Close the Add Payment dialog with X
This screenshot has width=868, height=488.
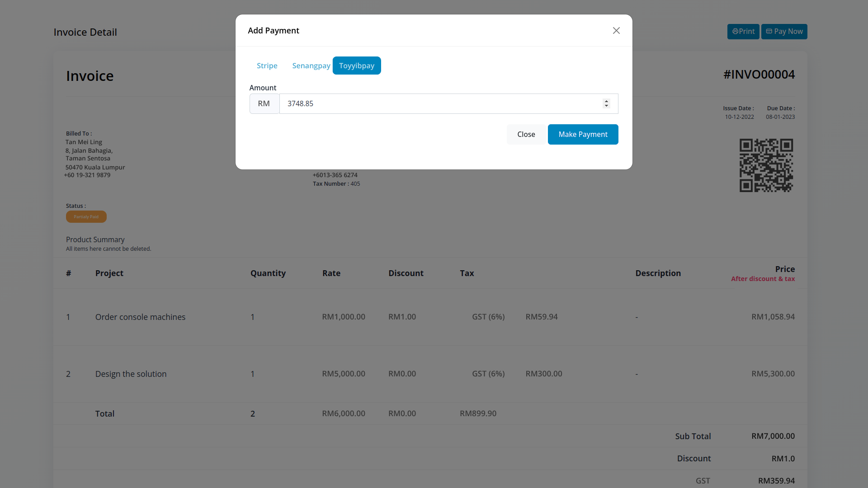coord(616,31)
